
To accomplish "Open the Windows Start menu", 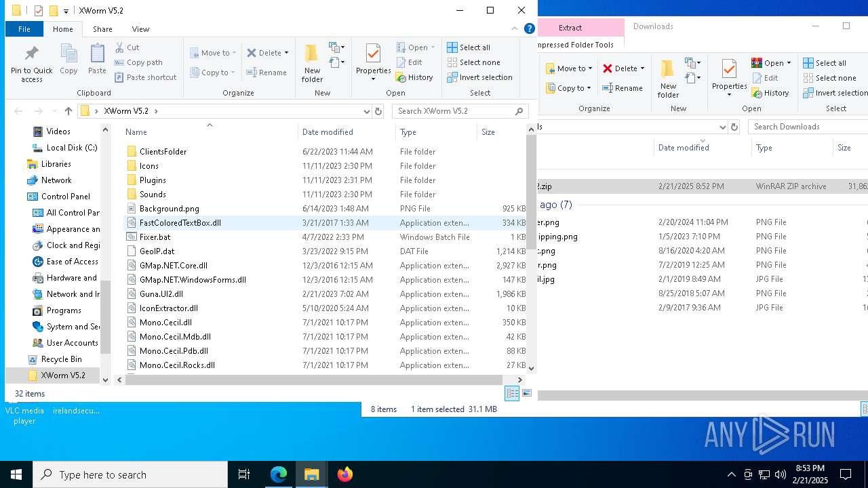I will coord(16,474).
